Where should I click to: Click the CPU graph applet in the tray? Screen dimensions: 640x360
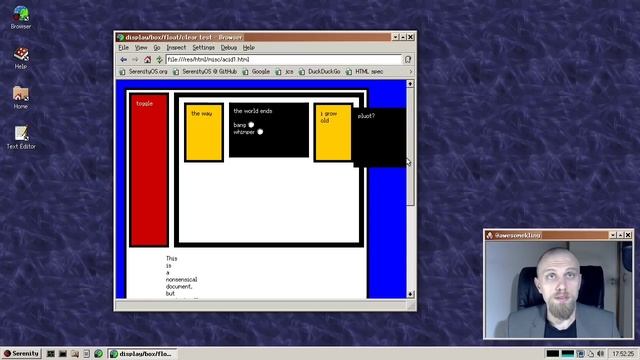(x=553, y=353)
